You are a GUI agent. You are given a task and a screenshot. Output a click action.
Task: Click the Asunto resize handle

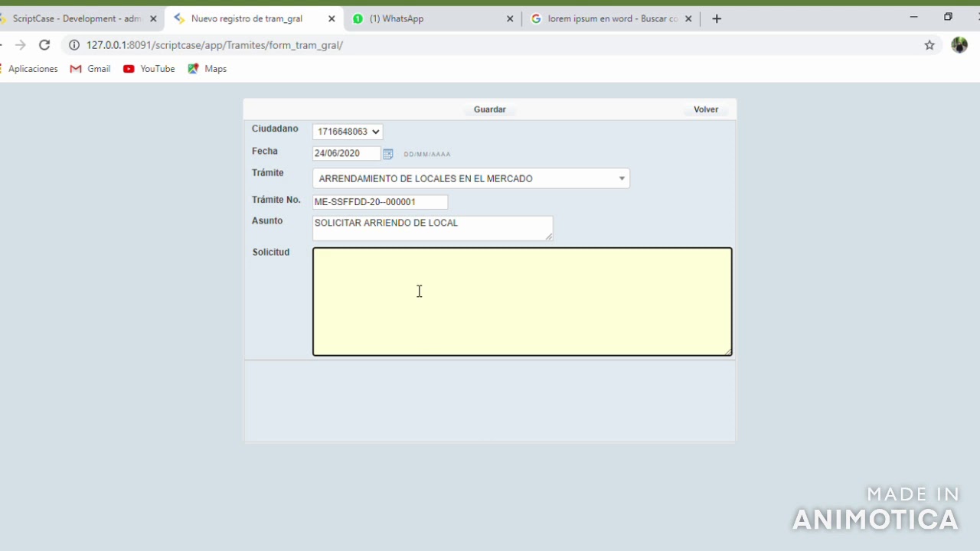click(x=549, y=237)
